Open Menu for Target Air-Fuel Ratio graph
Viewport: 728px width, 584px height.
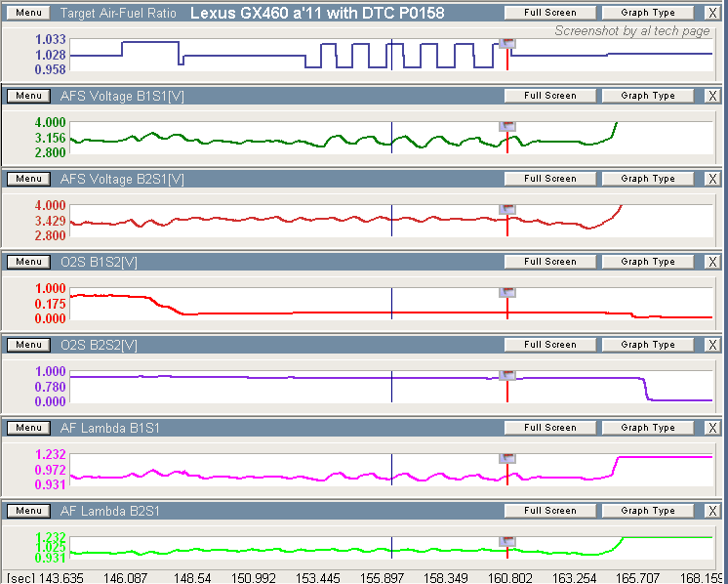(x=28, y=13)
